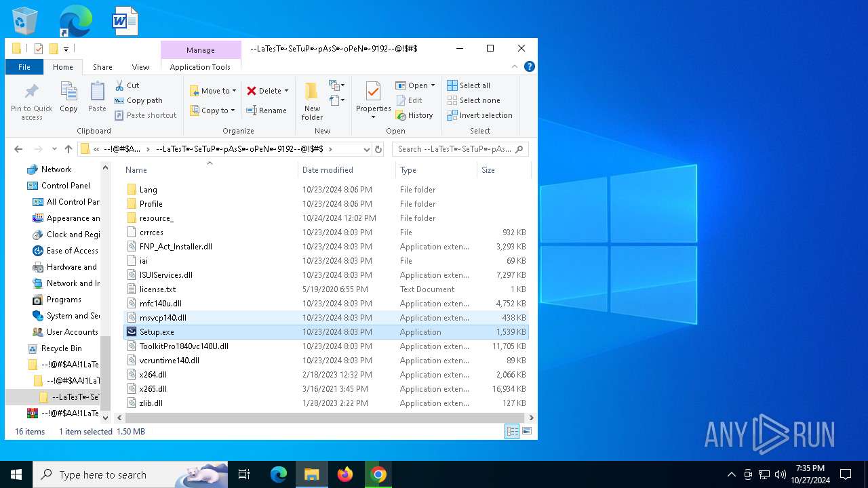868x488 pixels.
Task: Switch to large icons view toggle
Action: point(526,431)
